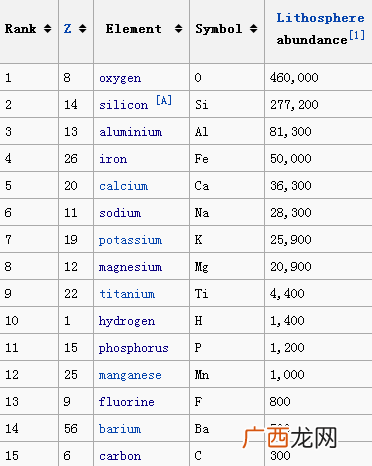This screenshot has width=372, height=466.
Task: Open the manganese element link
Action: click(x=130, y=375)
